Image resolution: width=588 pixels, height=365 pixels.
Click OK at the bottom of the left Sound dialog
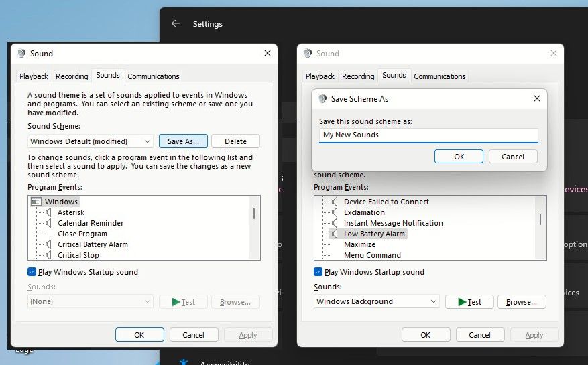point(139,335)
